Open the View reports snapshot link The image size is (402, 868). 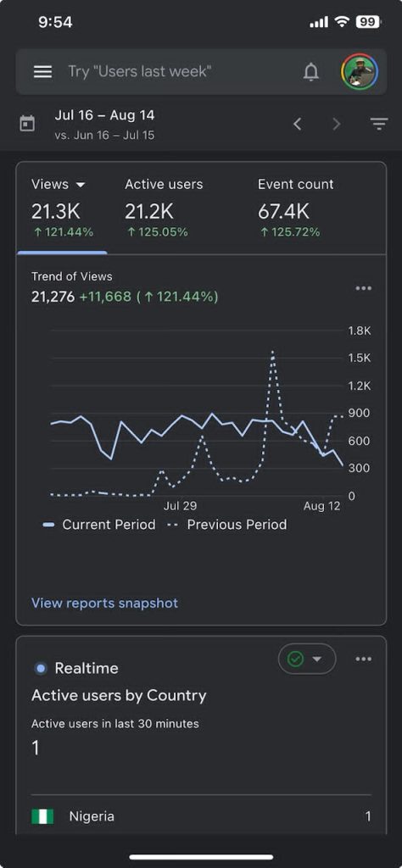click(x=104, y=603)
